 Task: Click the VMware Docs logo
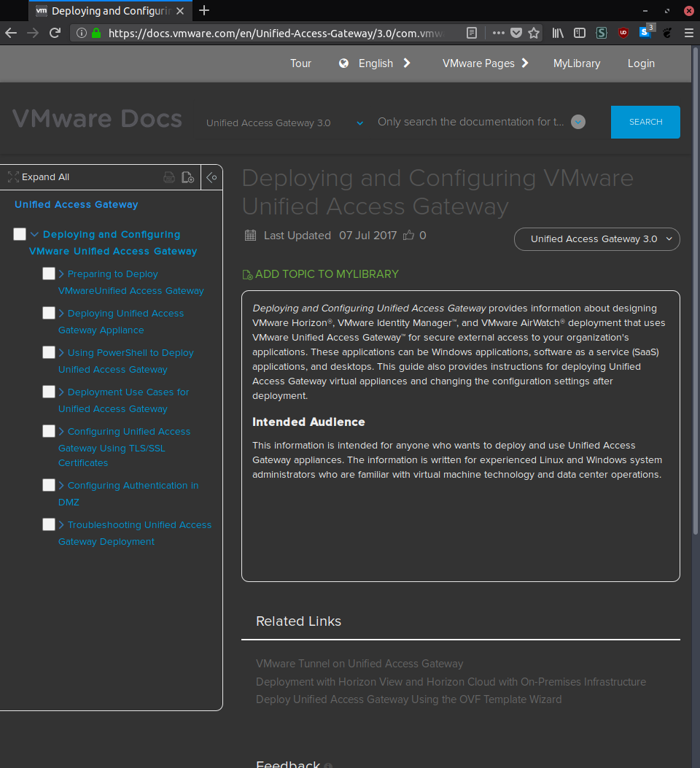coord(97,119)
